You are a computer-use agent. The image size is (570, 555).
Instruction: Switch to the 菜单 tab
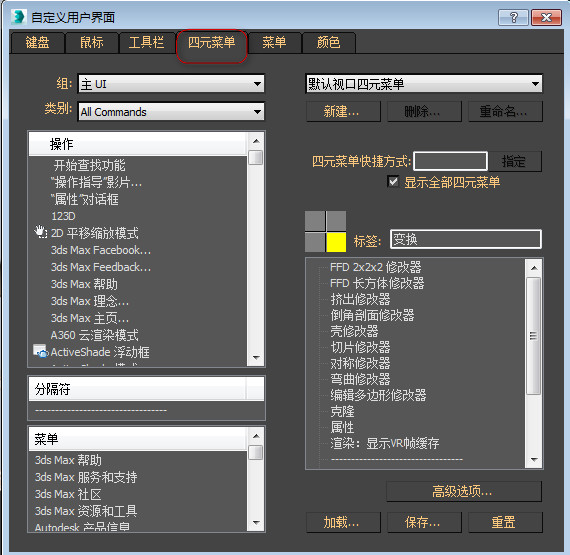(274, 43)
